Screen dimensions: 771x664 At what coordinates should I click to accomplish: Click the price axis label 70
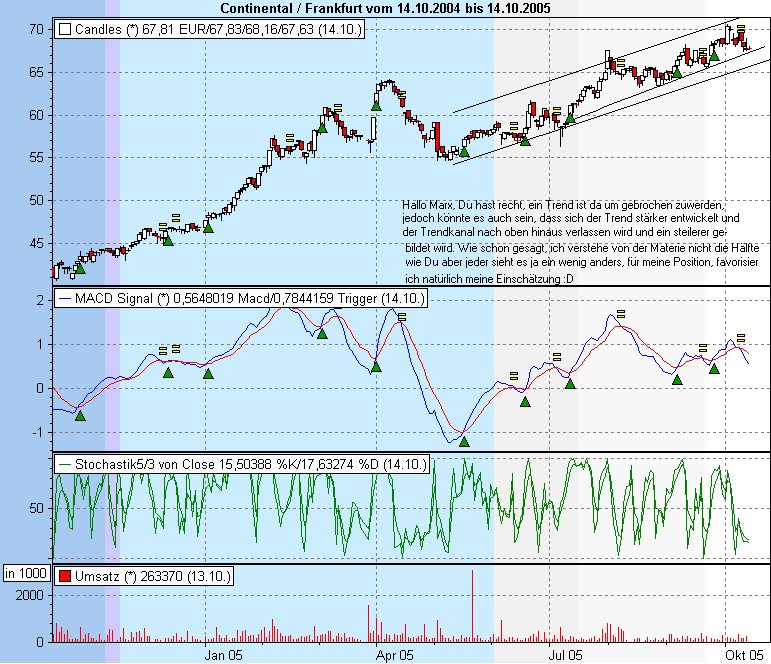[x=37, y=30]
